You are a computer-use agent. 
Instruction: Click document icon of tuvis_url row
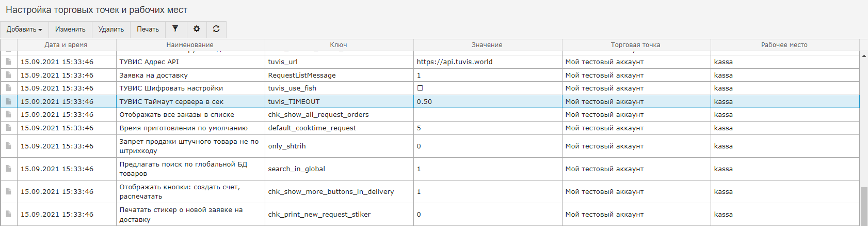click(9, 62)
